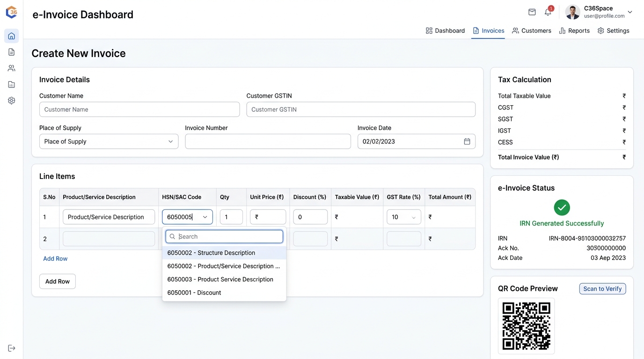Screen dimensions: 644x359
Task: Click the Invoice Number input field
Action: click(x=268, y=142)
